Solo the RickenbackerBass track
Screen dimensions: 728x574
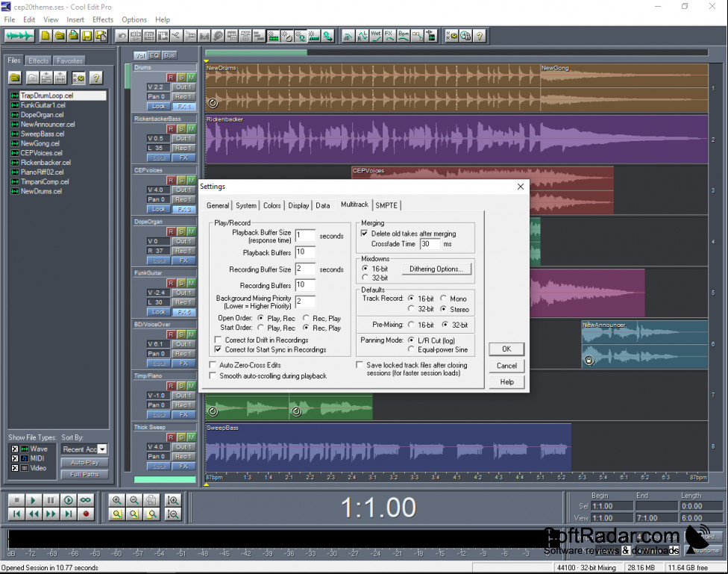(x=181, y=128)
